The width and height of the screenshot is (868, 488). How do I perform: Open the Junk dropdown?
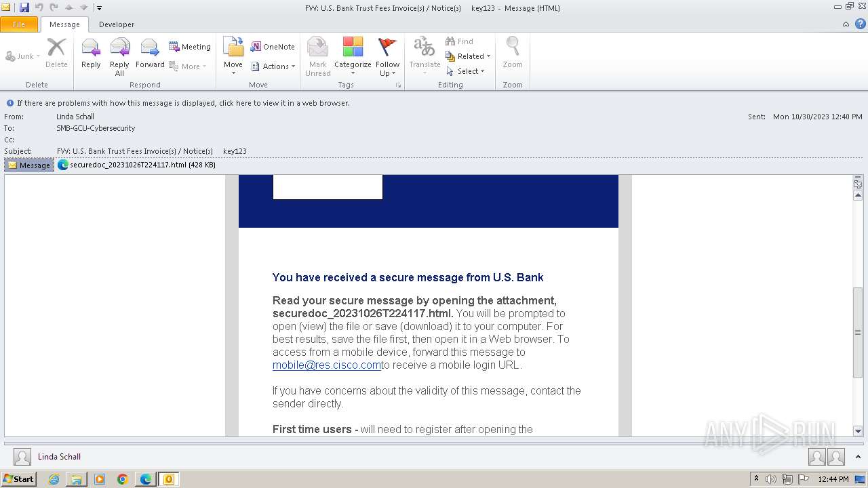[23, 56]
